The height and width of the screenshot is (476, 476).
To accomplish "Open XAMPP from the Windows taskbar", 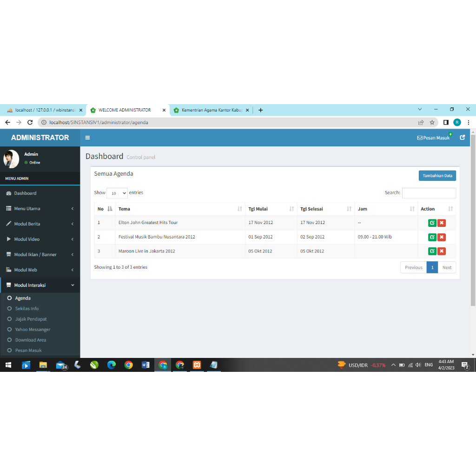I will click(x=197, y=365).
